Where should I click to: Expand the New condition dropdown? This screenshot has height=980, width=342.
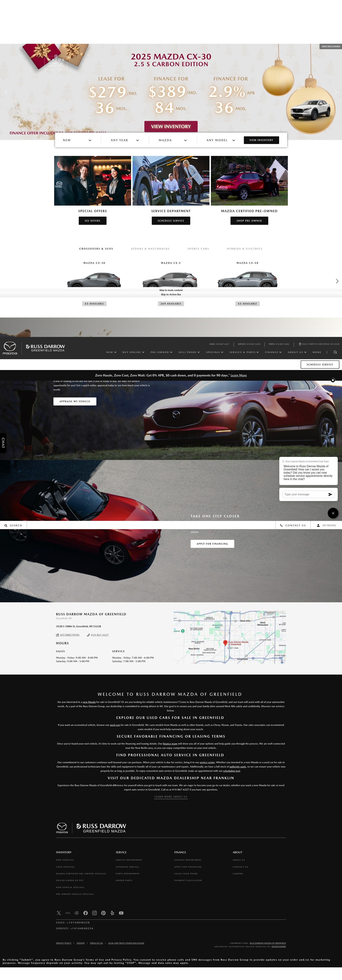pos(77,140)
